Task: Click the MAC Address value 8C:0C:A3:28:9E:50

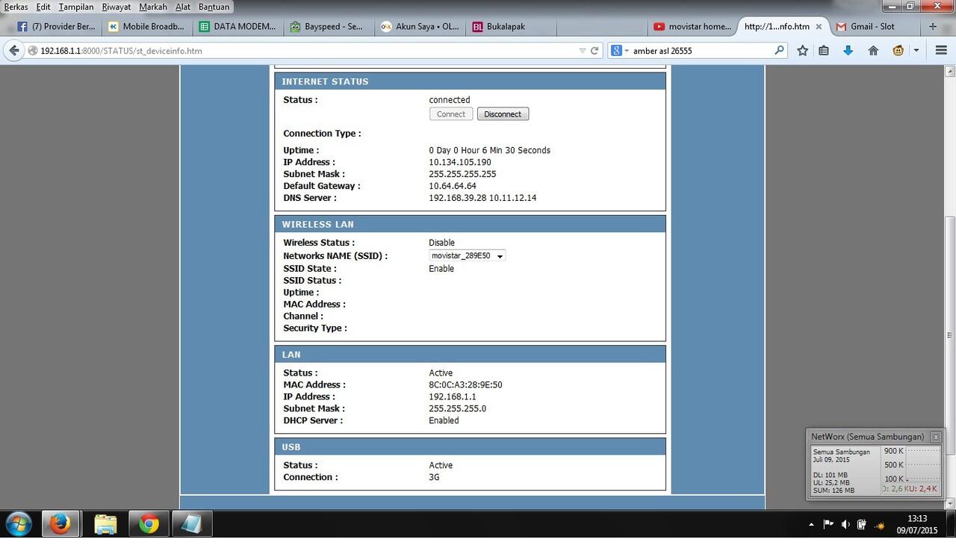Action: coord(465,385)
